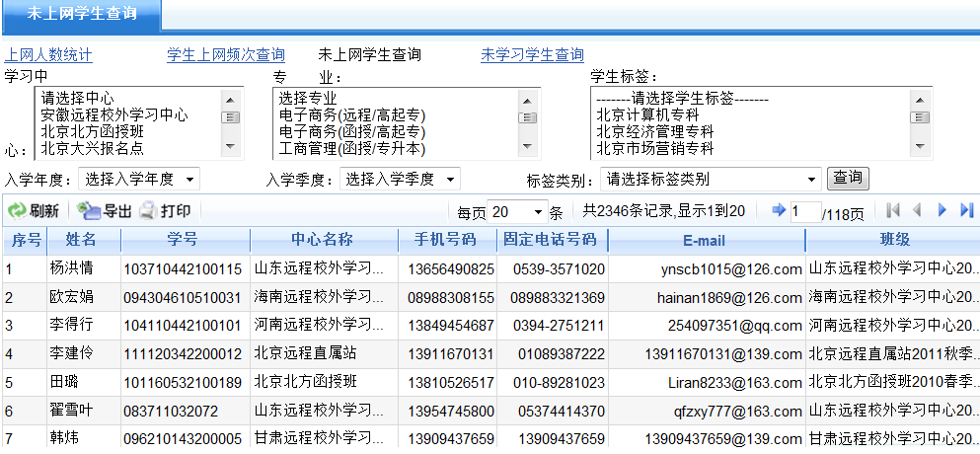Open the 上网人数统计 link

click(48, 55)
